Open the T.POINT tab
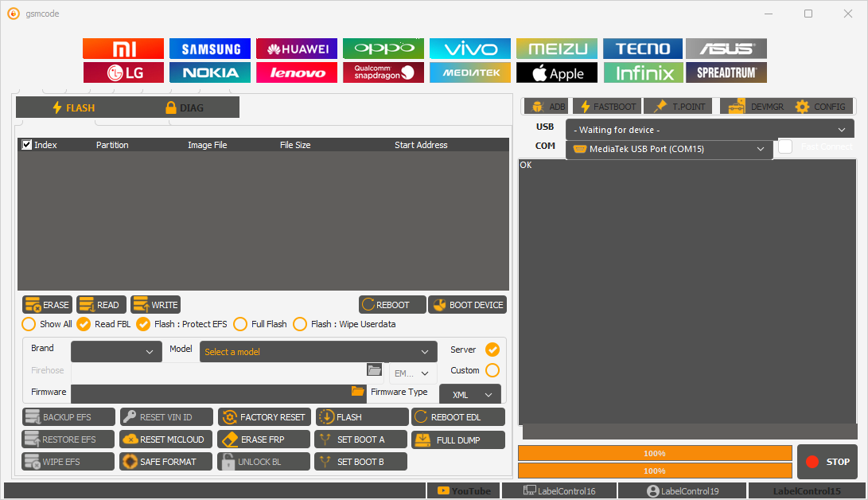Image resolution: width=868 pixels, height=500 pixels. coord(679,107)
